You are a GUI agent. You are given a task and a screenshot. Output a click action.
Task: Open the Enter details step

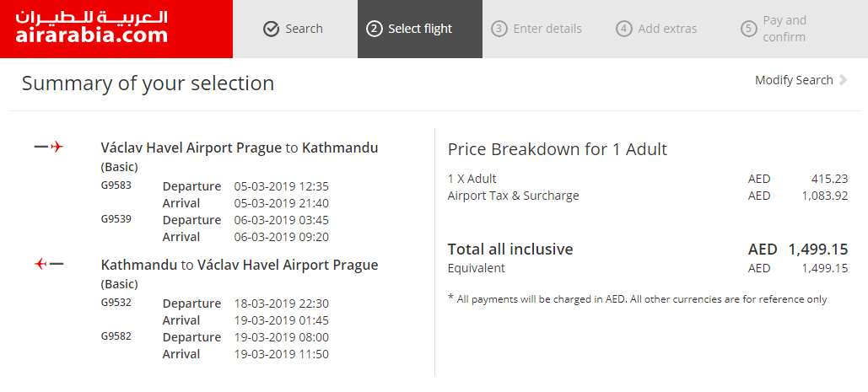(x=545, y=29)
